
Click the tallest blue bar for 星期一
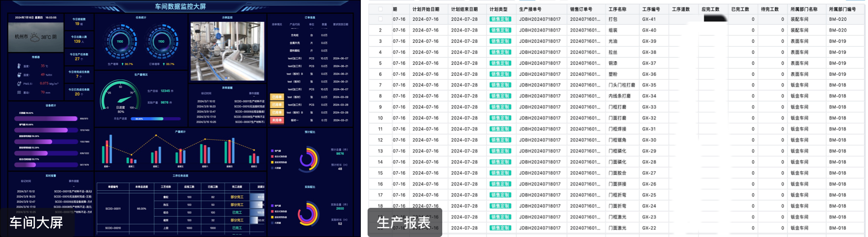tap(111, 149)
